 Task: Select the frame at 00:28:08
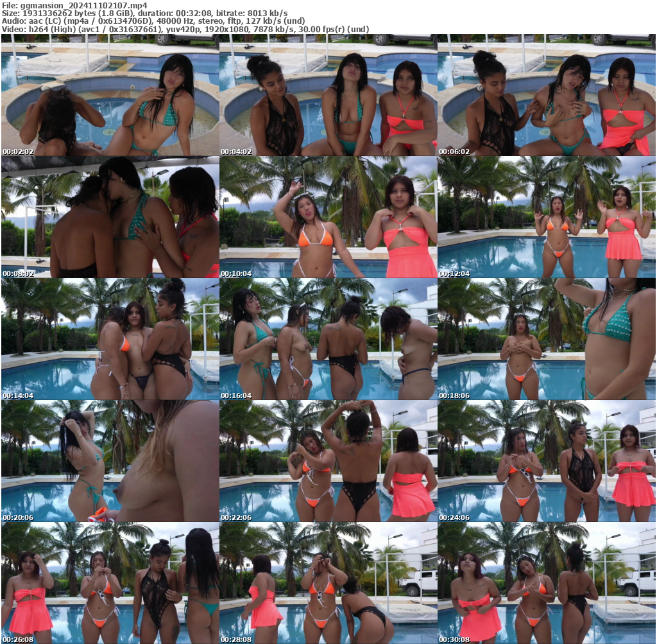[x=328, y=583]
